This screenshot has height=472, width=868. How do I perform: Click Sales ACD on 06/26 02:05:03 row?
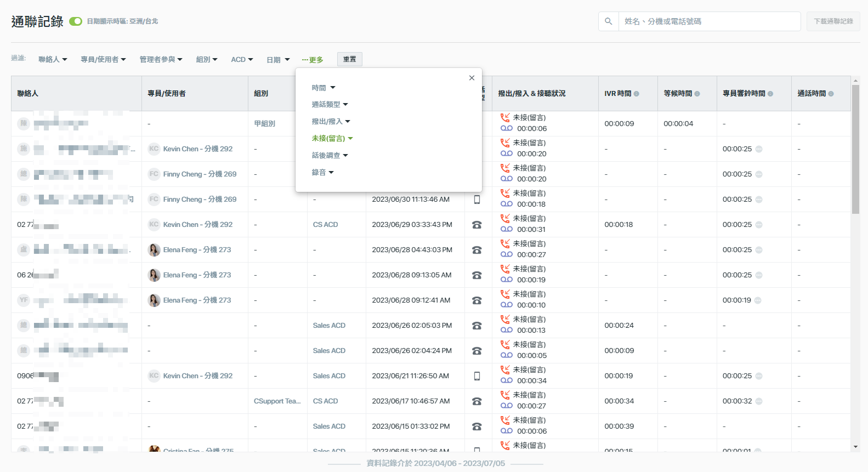(x=329, y=326)
